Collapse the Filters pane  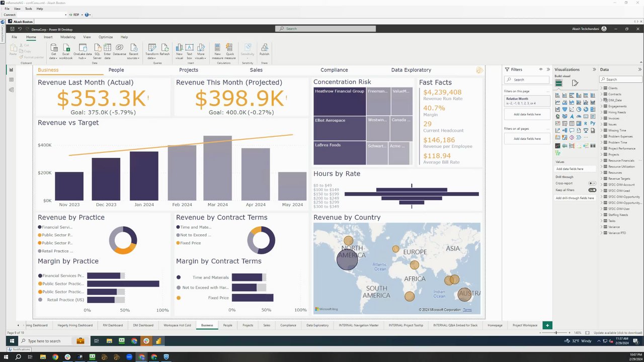[x=547, y=69]
